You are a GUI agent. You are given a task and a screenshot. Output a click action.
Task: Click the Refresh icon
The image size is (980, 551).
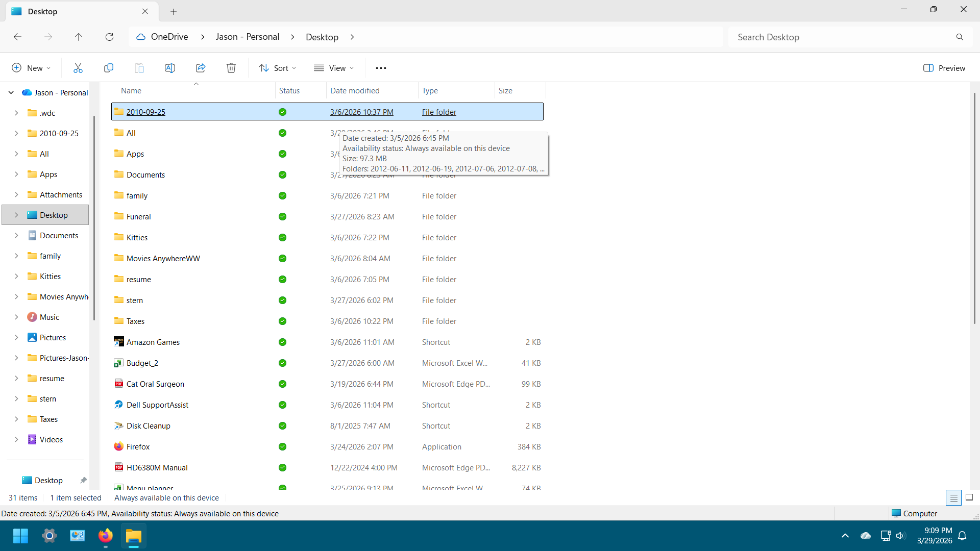[x=109, y=37]
